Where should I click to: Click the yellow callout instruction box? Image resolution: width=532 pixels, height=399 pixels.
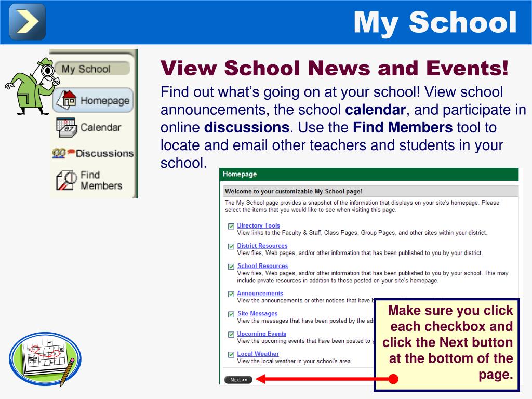click(447, 344)
